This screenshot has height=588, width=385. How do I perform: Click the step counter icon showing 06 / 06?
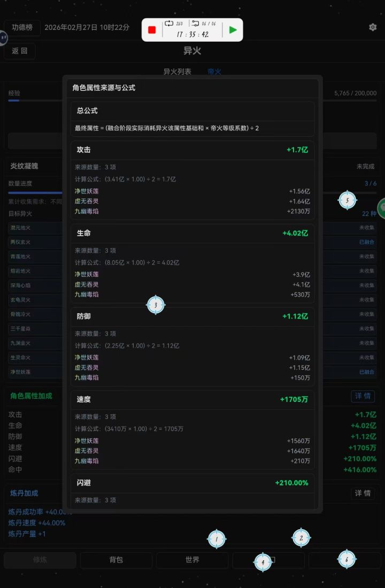pos(195,23)
